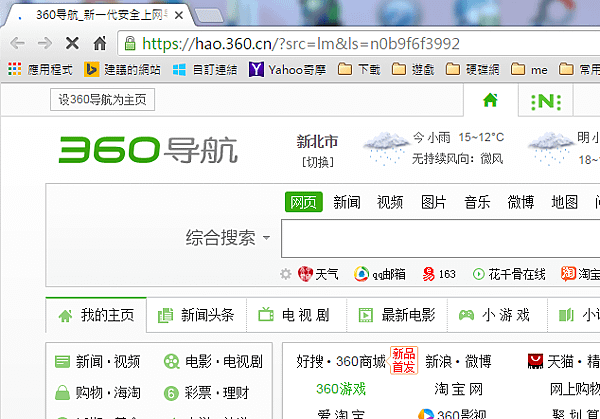Click the URL address bar
The height and width of the screenshot is (419, 600).
[360, 44]
